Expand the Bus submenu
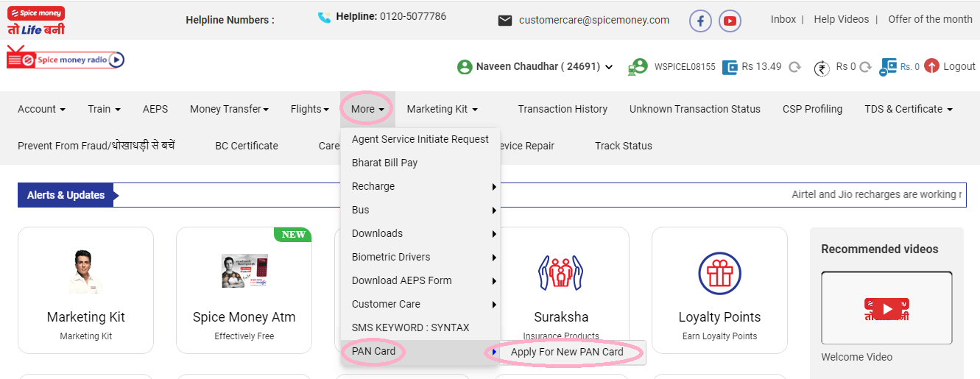The image size is (980, 379). [x=420, y=210]
